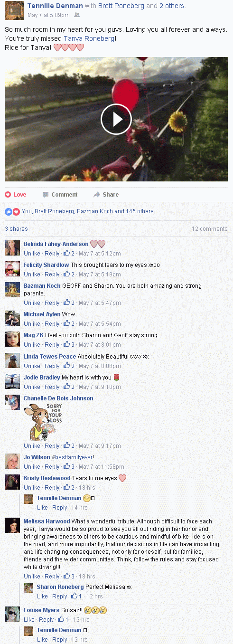The image size is (233, 644).
Task: Toggle Unlike on Melissa Harwood's comment
Action: click(32, 577)
